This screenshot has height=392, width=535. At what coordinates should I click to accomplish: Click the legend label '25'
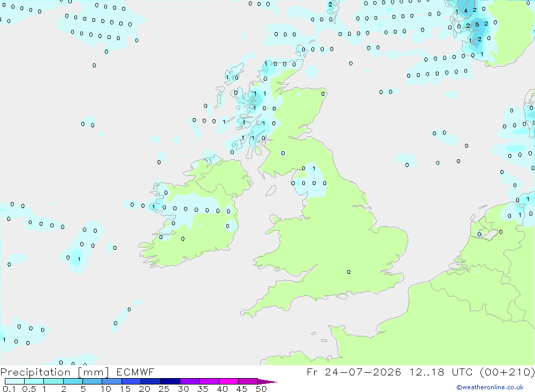click(x=164, y=389)
